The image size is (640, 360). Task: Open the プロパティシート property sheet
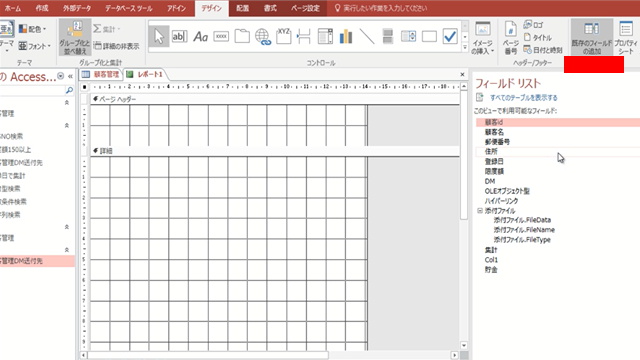[626, 38]
